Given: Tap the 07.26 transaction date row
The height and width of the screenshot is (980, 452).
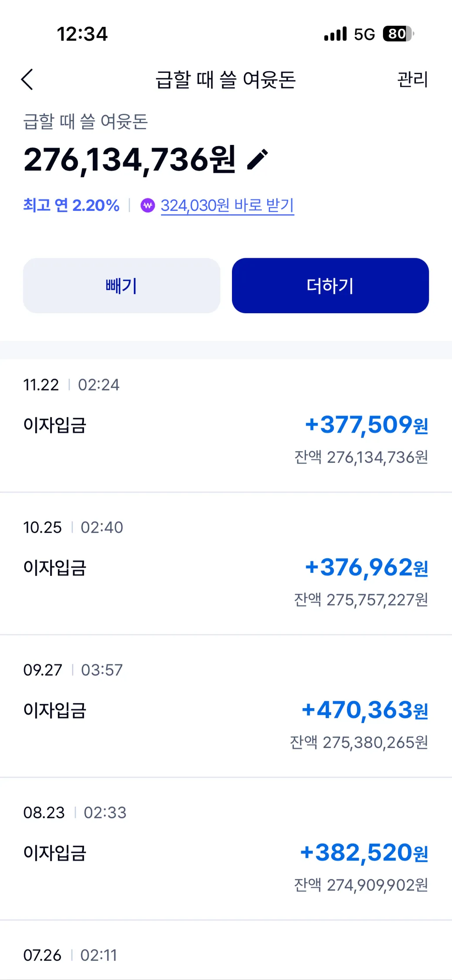Looking at the screenshot, I should tap(70, 955).
